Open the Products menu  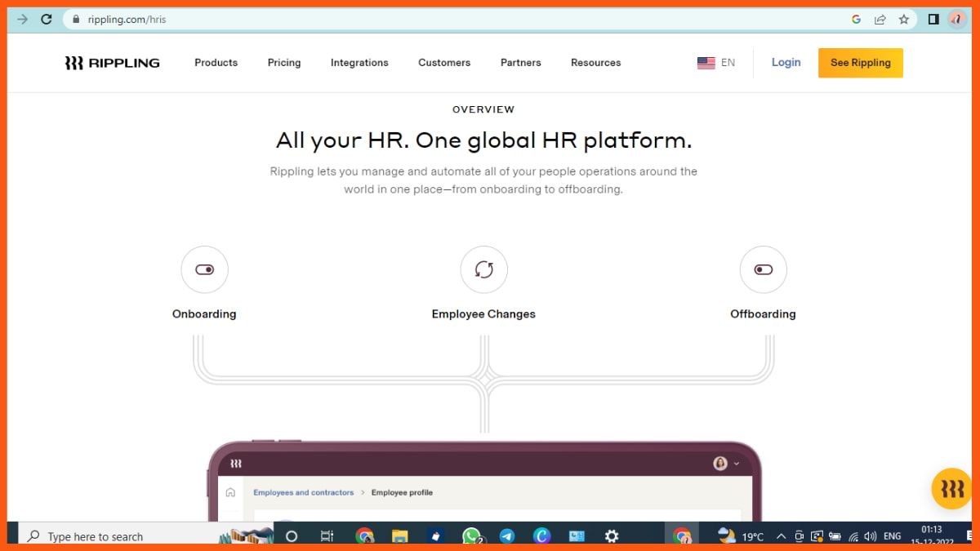pos(215,62)
